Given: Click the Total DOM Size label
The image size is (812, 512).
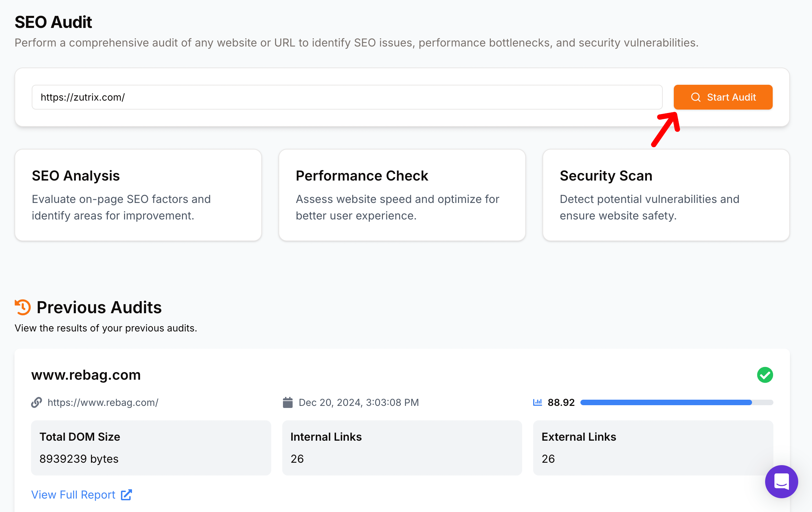Looking at the screenshot, I should 80,437.
